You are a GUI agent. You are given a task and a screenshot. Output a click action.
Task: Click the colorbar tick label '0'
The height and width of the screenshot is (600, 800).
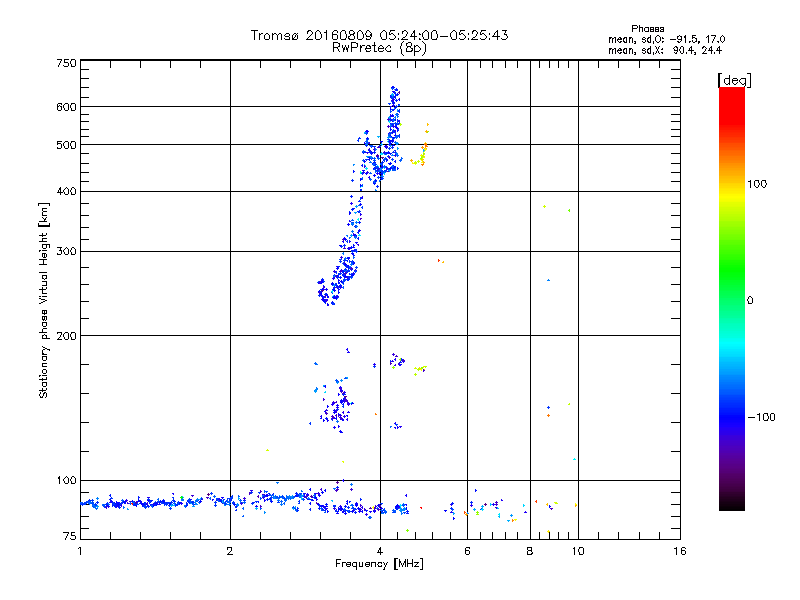(x=750, y=301)
